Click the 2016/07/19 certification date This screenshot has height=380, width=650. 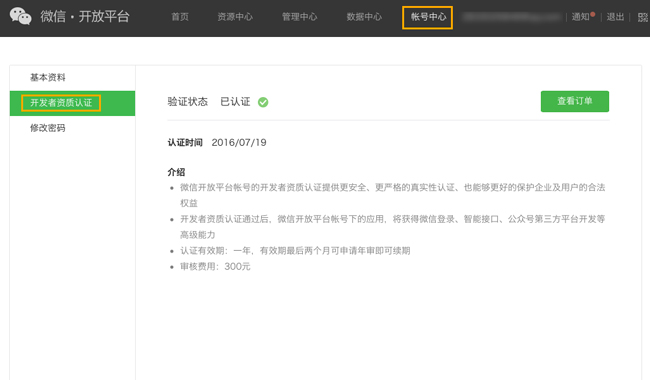click(x=239, y=143)
